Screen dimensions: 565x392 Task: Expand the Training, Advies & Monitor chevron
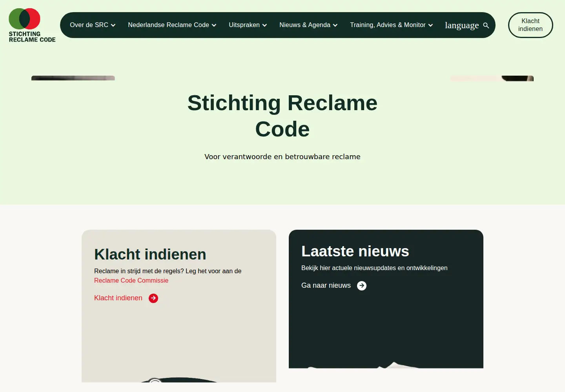click(x=430, y=25)
